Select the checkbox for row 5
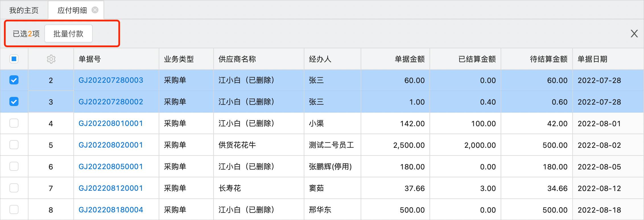Image resolution: width=644 pixels, height=220 pixels. coord(14,145)
